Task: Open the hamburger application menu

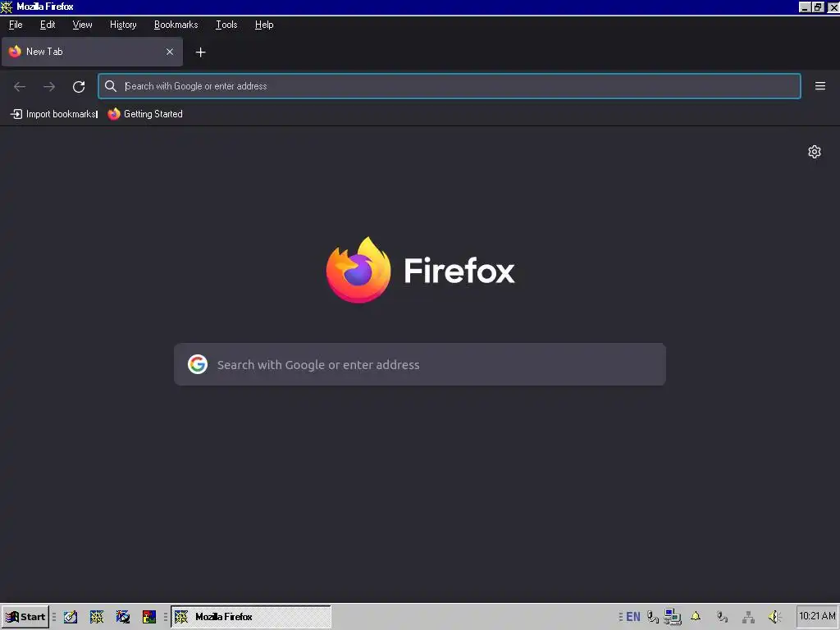Action: pos(820,85)
